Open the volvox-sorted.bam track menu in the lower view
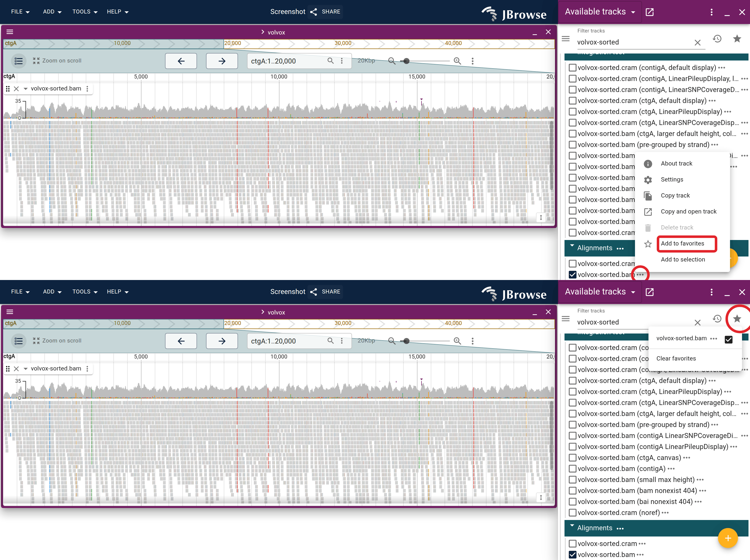The width and height of the screenshot is (750, 560). coord(87,369)
